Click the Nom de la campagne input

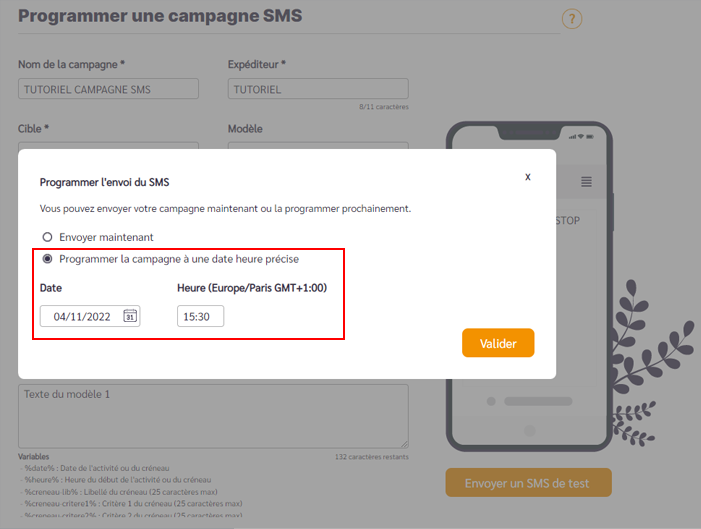(x=108, y=89)
